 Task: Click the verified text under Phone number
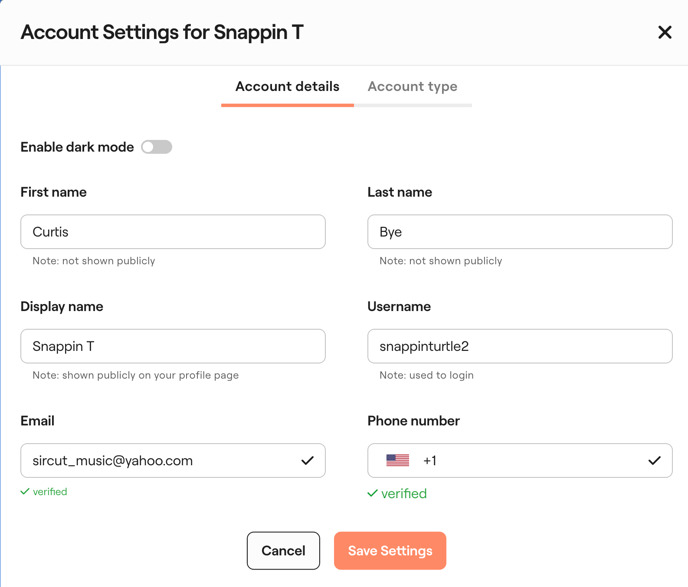point(403,493)
